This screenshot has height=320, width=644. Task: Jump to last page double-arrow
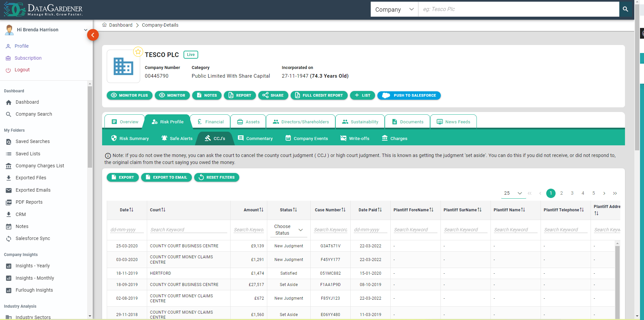tap(615, 193)
